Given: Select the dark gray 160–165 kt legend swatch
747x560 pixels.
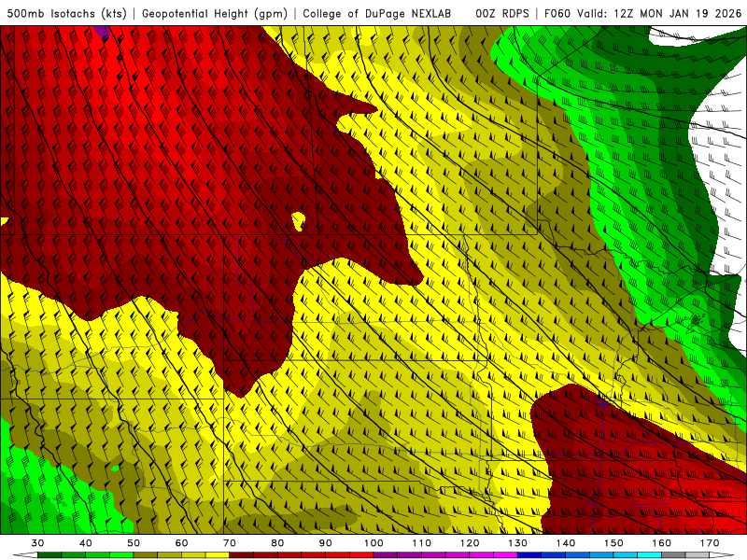Looking at the screenshot, I should tap(673, 555).
